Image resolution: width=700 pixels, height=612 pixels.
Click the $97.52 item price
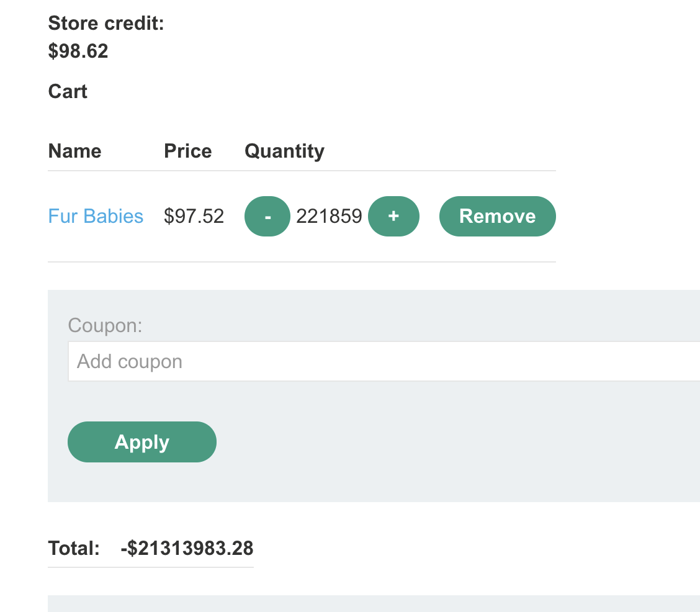[x=194, y=216]
